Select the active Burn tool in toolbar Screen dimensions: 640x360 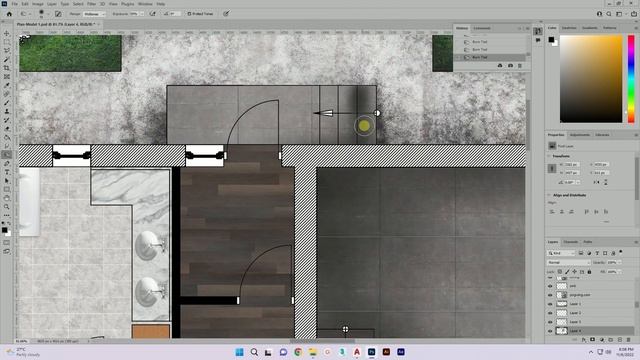pyautogui.click(x=7, y=155)
